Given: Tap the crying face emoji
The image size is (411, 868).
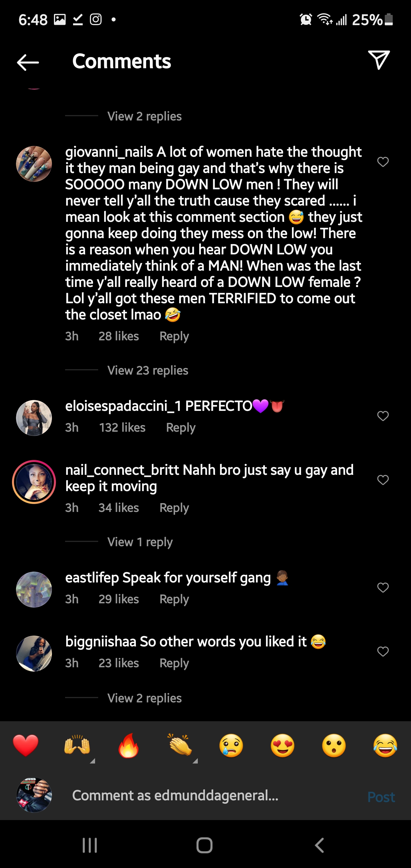Looking at the screenshot, I should [231, 745].
